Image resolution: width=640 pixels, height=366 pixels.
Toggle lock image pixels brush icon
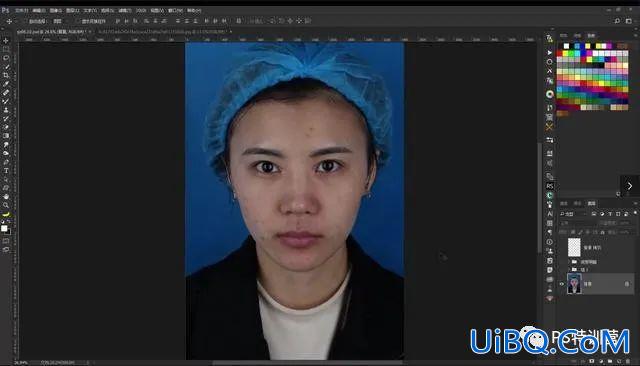click(580, 232)
